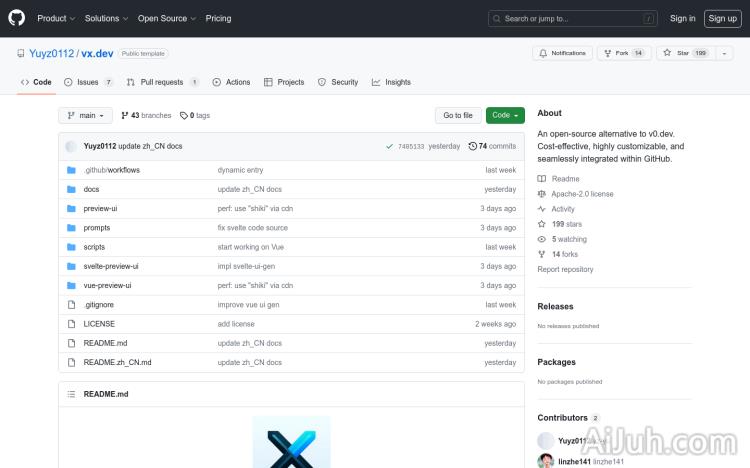Focus the Search or jump to field
The image size is (750, 468).
point(573,18)
